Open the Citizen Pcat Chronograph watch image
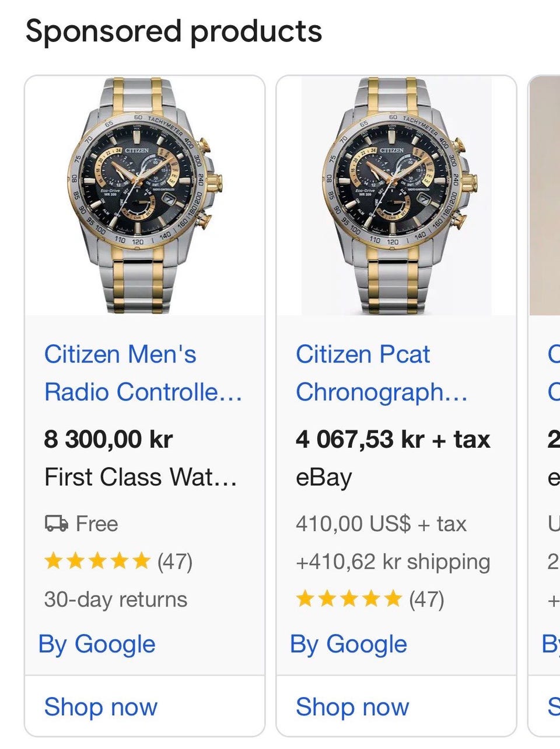 [396, 196]
